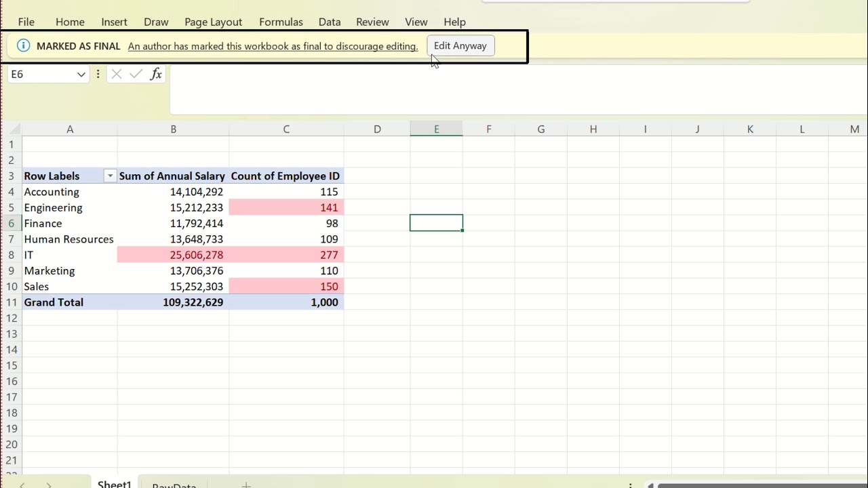Viewport: 868px width, 488px height.
Task: Click the Edit Anyway button
Action: click(460, 45)
